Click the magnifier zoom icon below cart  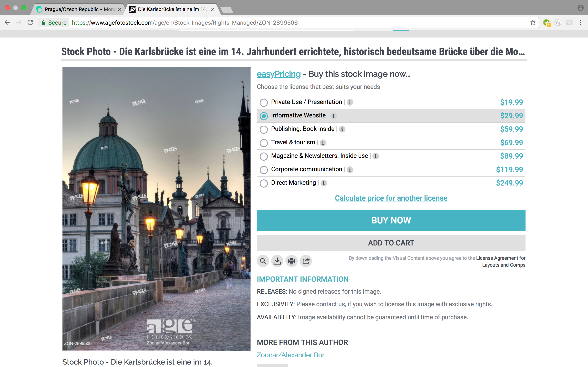263,261
